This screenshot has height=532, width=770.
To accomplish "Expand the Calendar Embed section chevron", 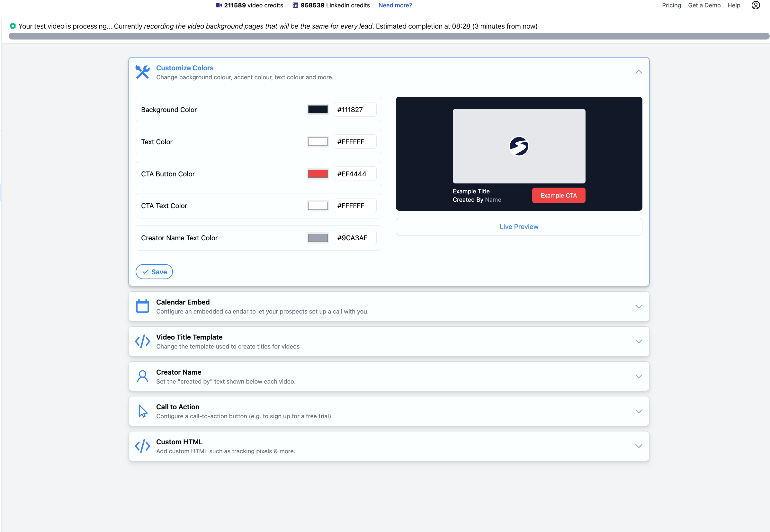I will pos(639,307).
